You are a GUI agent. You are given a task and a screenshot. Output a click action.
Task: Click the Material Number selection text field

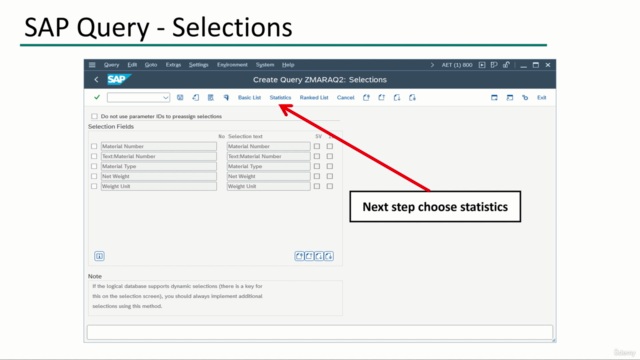point(269,146)
